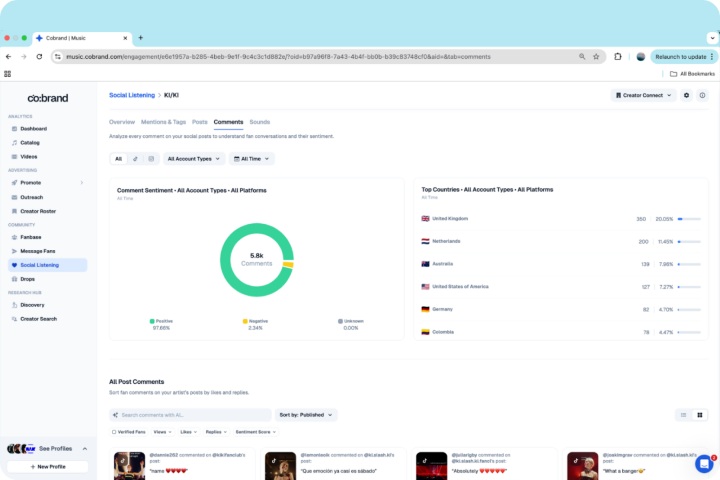
Task: Switch to grid view layout
Action: pos(700,414)
